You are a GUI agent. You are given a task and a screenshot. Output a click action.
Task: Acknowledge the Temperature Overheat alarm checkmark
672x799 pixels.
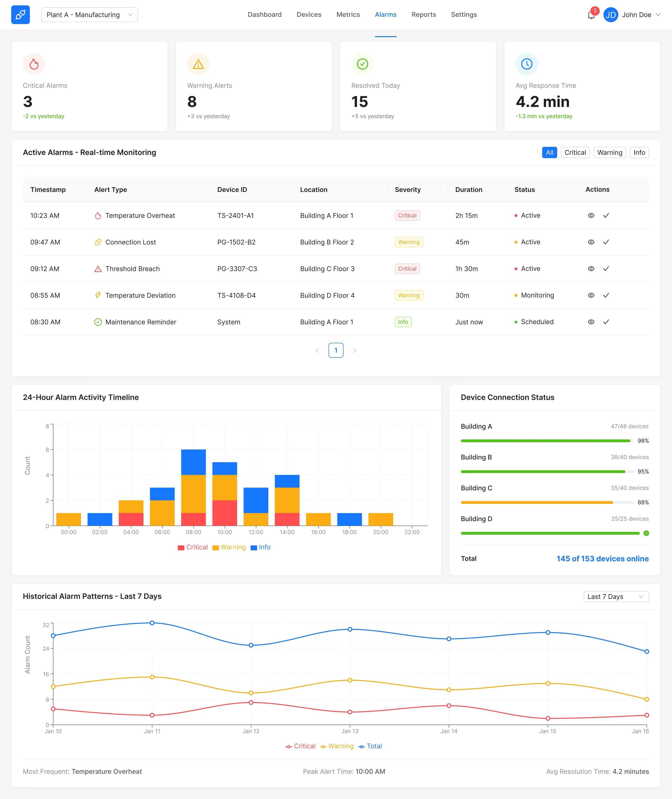(x=606, y=215)
